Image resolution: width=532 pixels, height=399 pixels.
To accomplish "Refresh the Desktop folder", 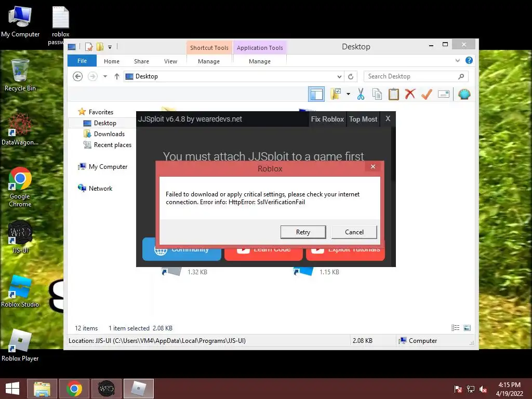I will pos(351,76).
